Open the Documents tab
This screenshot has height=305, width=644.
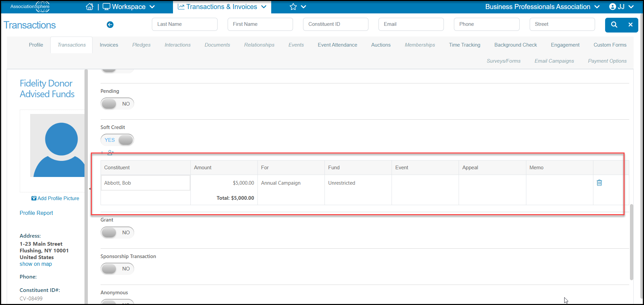[217, 45]
